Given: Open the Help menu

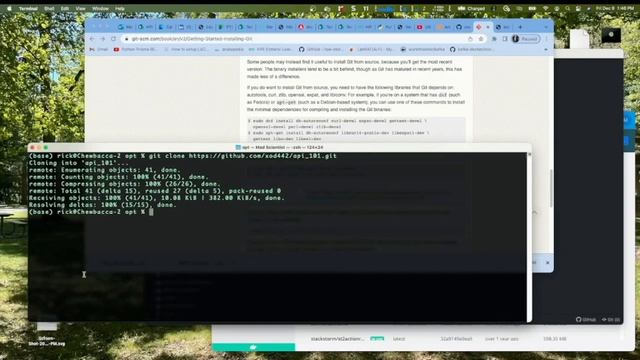Looking at the screenshot, I should click(120, 9).
